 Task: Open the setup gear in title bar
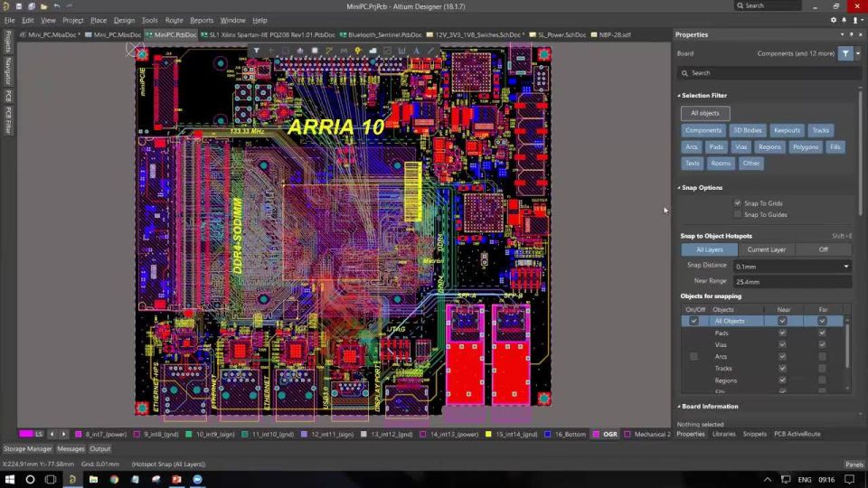click(834, 20)
